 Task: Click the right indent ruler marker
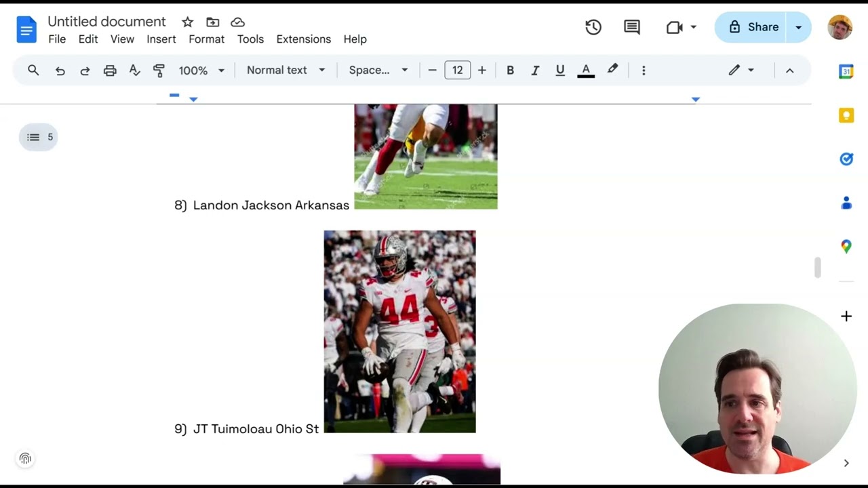695,99
